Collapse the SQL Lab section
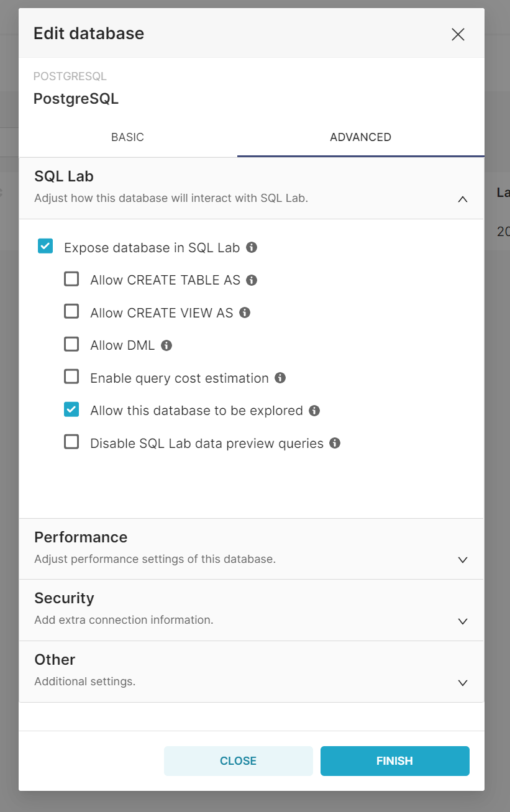This screenshot has width=510, height=812. 462,199
